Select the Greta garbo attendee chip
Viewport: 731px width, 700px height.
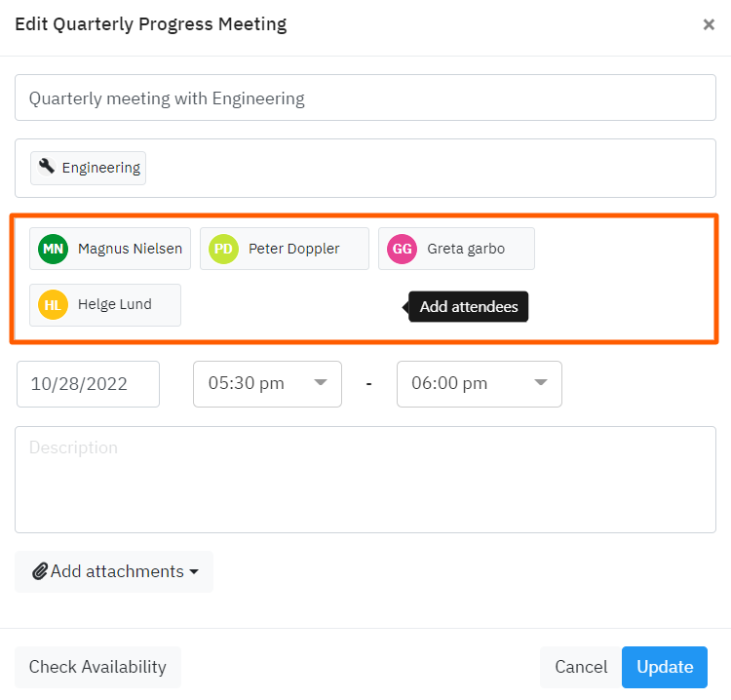coord(466,249)
